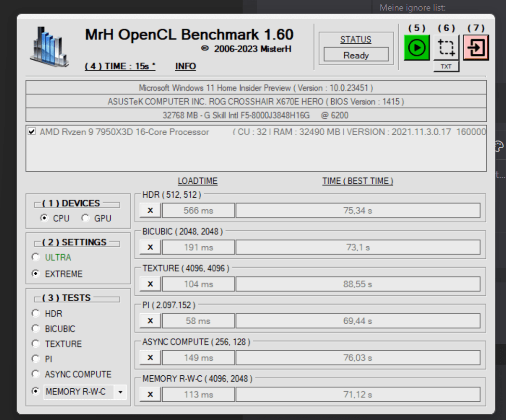Clear the TEXTURE result with its X button

[150, 284]
